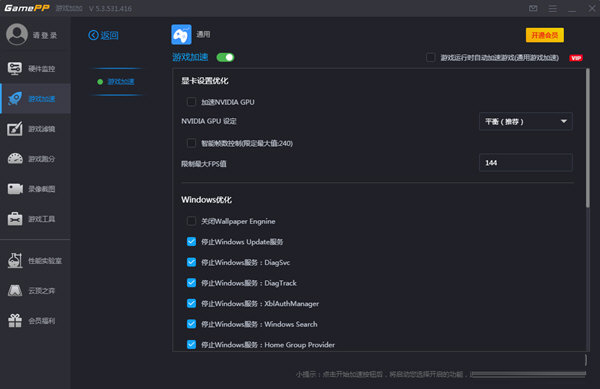Open the 游戏滤镜 sidebar menu label
The width and height of the screenshot is (600, 389).
42,129
